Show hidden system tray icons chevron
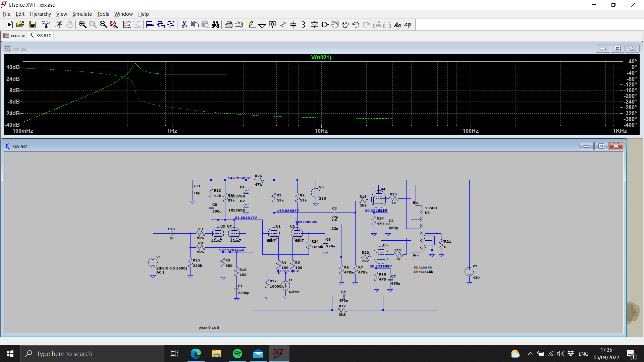 (530, 354)
